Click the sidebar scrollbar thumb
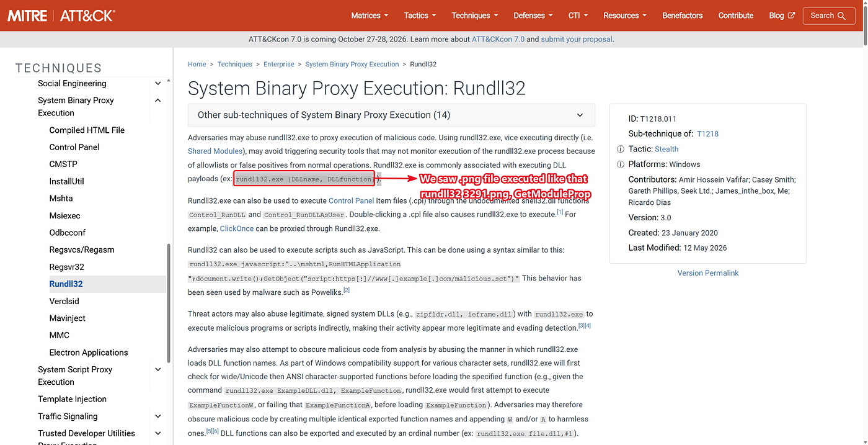Screen dimensions: 868x445 pyautogui.click(x=169, y=303)
